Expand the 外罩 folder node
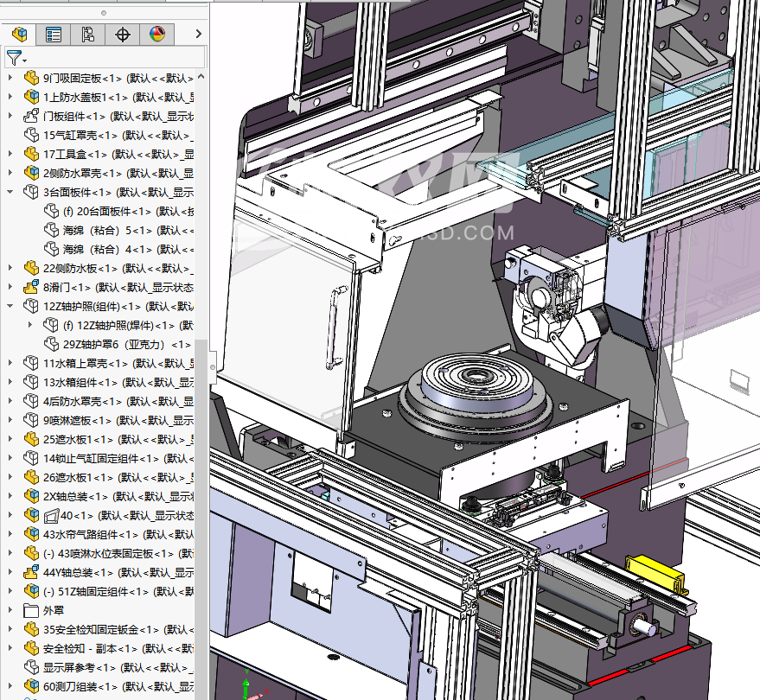 (x=10, y=610)
